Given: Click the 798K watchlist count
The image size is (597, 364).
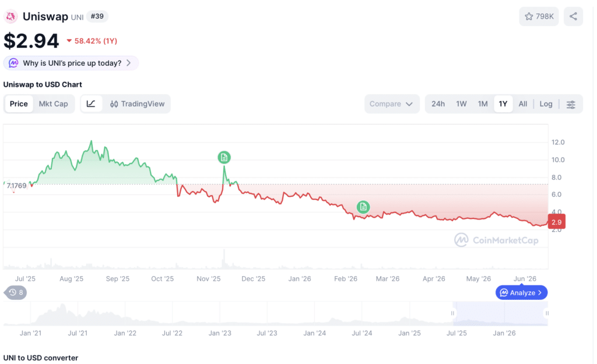Looking at the screenshot, I should click(545, 16).
